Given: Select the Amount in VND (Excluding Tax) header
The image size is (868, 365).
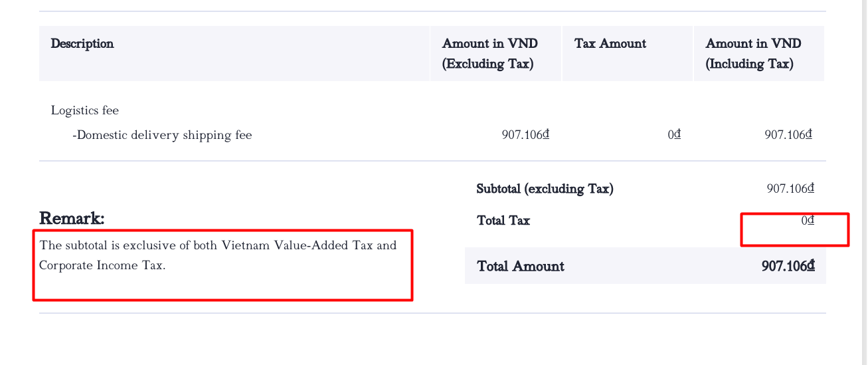Looking at the screenshot, I should 490,53.
